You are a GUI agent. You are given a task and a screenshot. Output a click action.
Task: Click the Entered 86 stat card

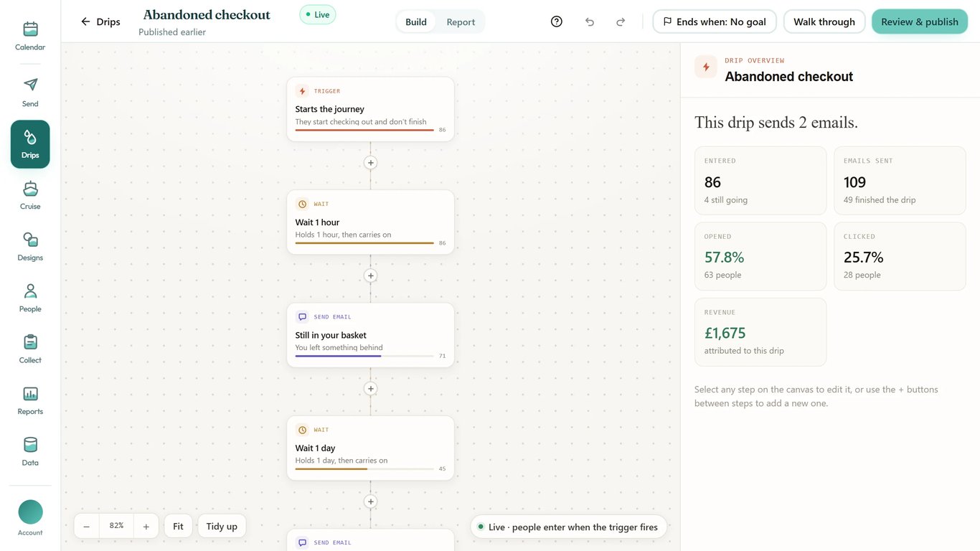[760, 181]
